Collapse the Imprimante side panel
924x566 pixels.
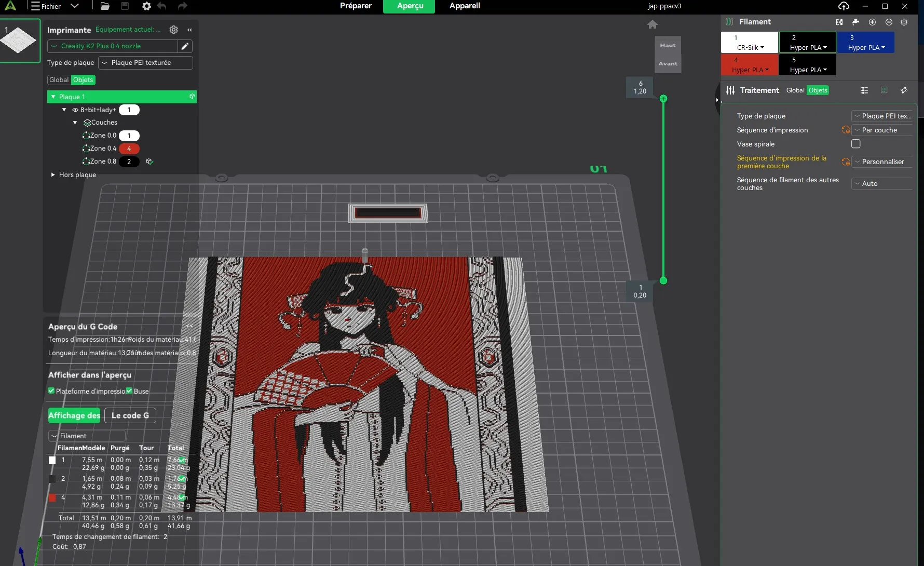[189, 30]
